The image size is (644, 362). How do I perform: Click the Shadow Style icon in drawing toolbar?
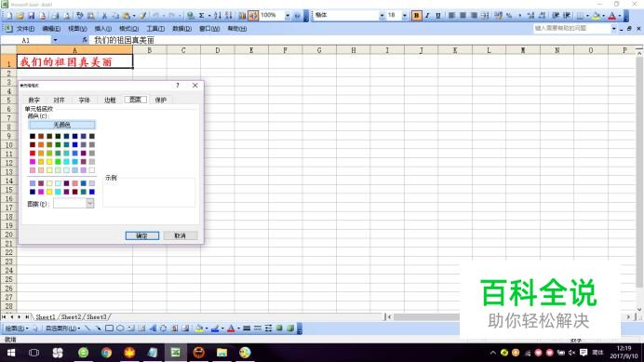[279, 328]
